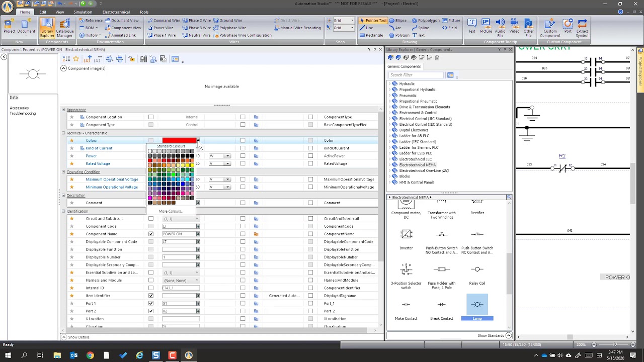Select the Make Contact component

coord(406,310)
